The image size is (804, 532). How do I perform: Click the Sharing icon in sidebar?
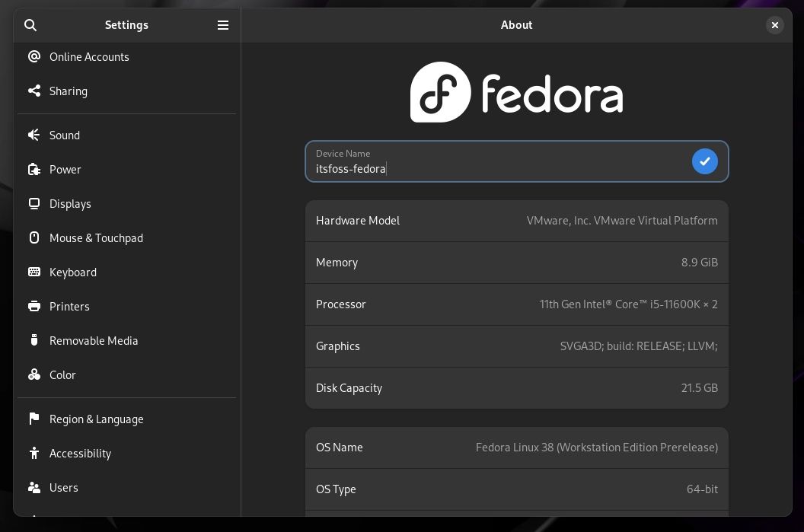click(x=34, y=91)
